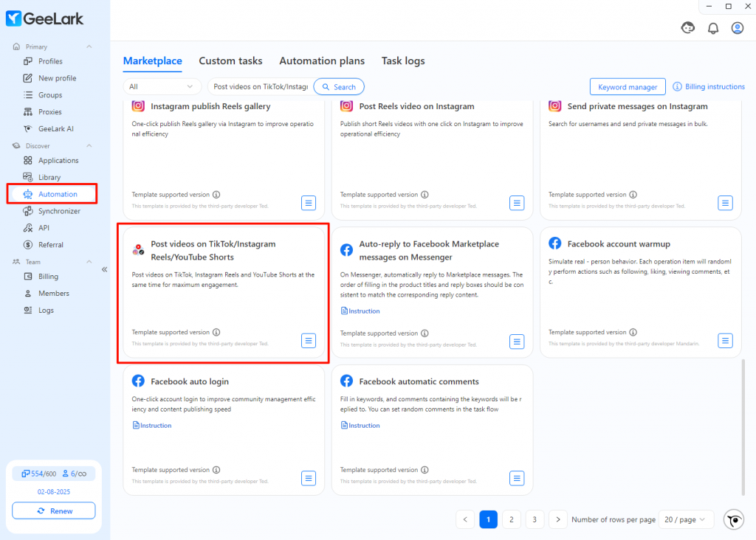This screenshot has height=540, width=756.
Task: Switch to Marketplace tab
Action: point(152,60)
